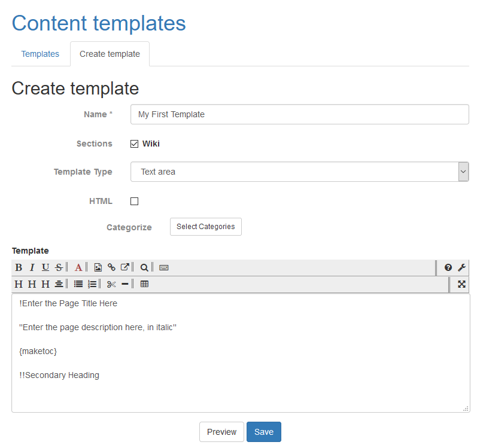The width and height of the screenshot is (480, 448).
Task: Toggle the editor to fullscreen mode
Action: (461, 284)
